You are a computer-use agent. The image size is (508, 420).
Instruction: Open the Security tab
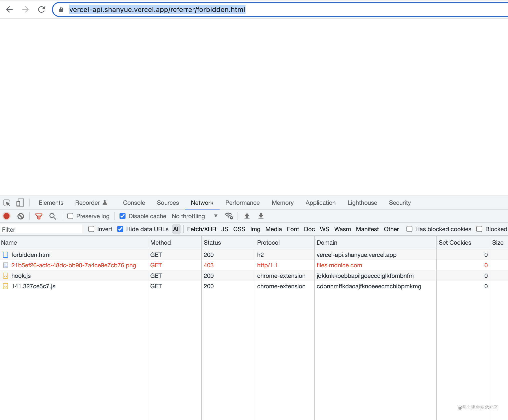pos(400,203)
